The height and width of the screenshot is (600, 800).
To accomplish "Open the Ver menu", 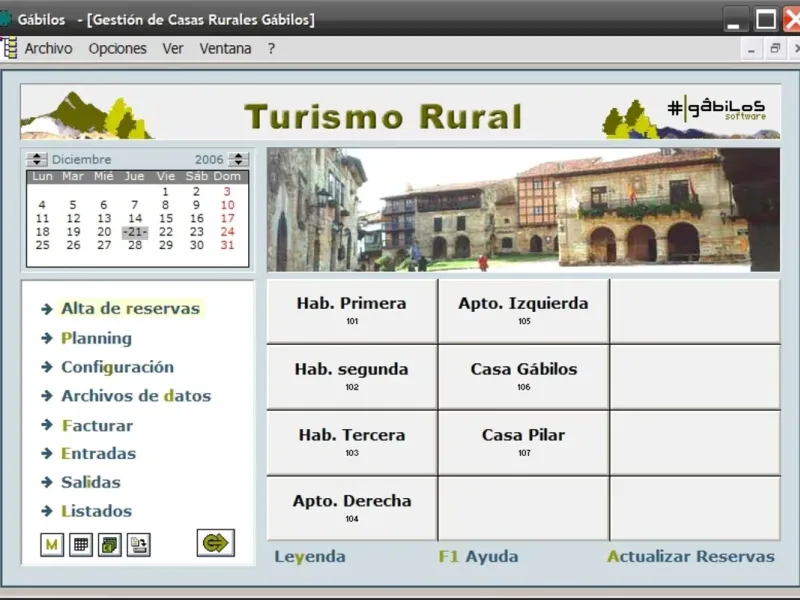I will pos(172,48).
